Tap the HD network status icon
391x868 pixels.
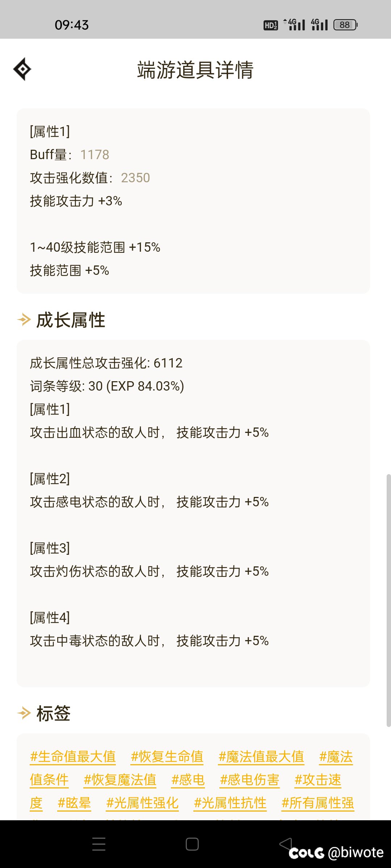pos(270,25)
